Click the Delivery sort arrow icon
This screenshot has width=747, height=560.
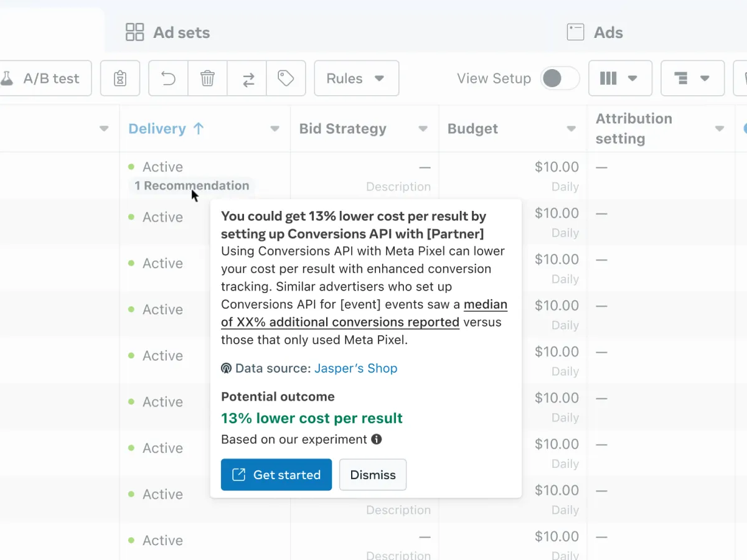199,129
